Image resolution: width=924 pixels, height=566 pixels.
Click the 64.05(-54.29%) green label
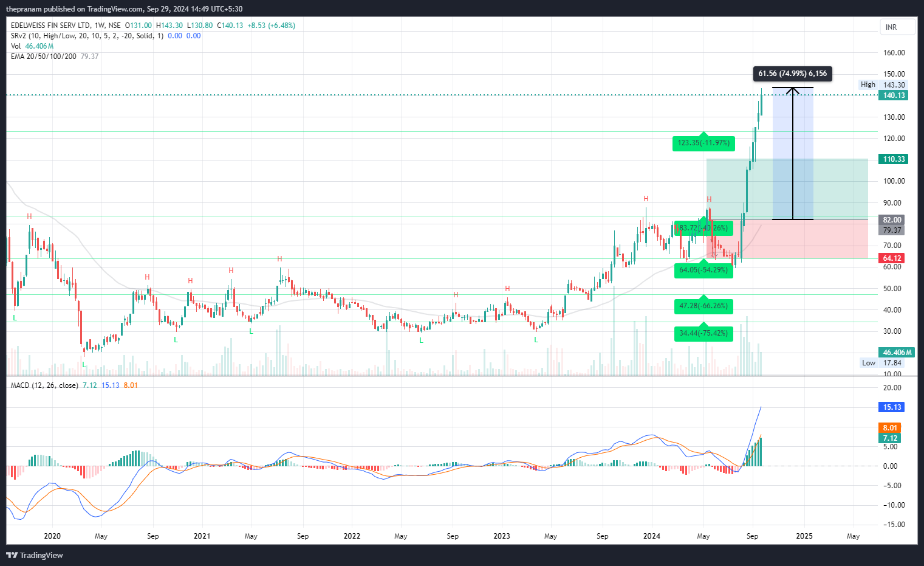(703, 269)
